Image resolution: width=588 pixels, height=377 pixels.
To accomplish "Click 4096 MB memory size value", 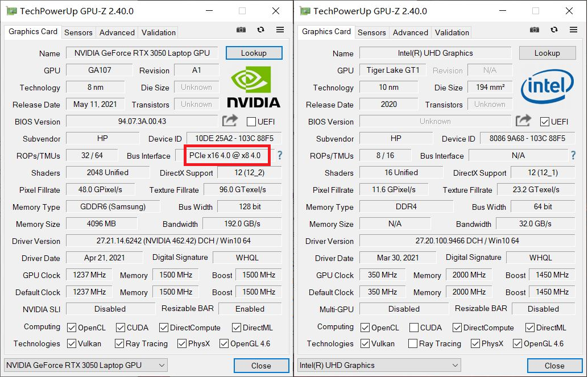I will click(101, 223).
